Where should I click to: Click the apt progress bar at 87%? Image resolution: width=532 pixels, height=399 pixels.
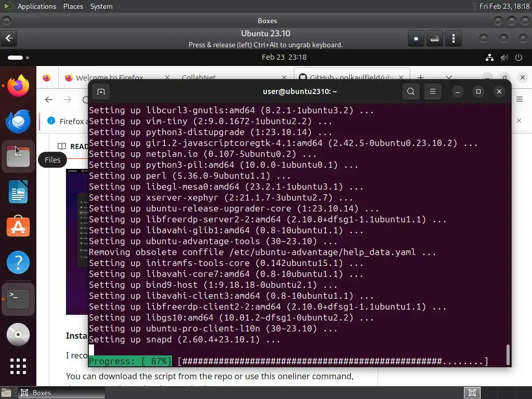288,362
